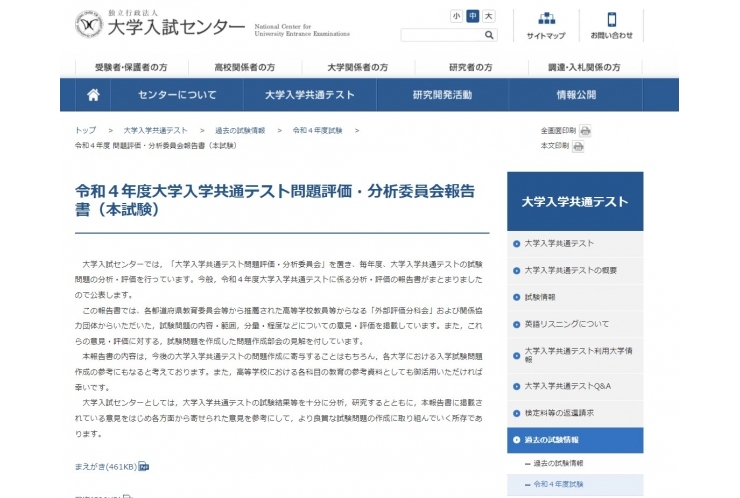Click 本文印刷 text label
This screenshot has width=740, height=498.
(555, 146)
